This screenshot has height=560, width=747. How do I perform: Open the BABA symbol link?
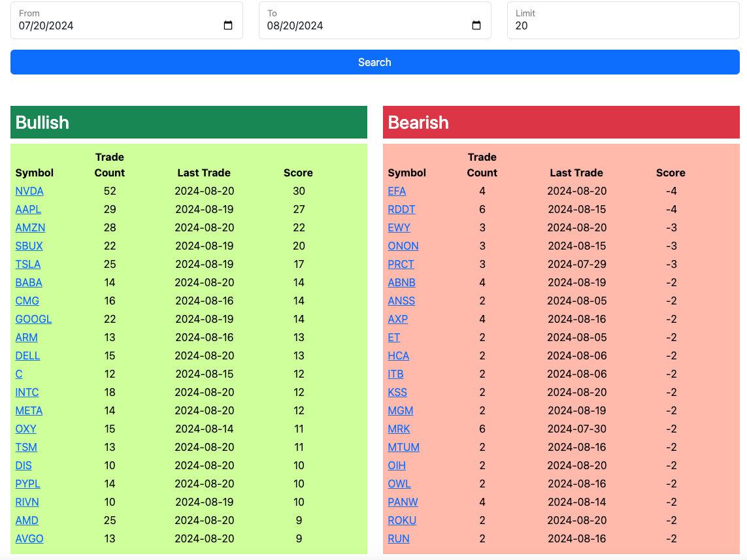point(29,283)
